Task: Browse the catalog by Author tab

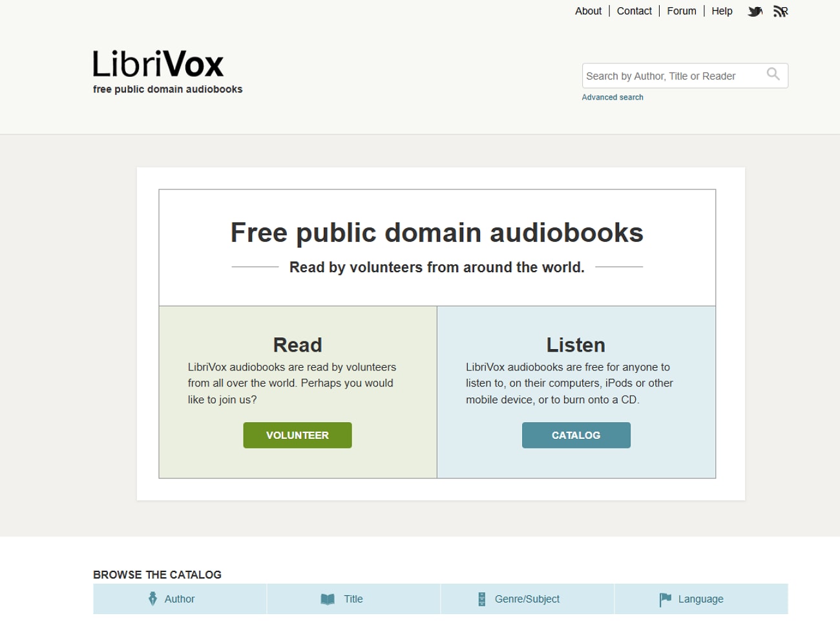Action: tap(180, 599)
